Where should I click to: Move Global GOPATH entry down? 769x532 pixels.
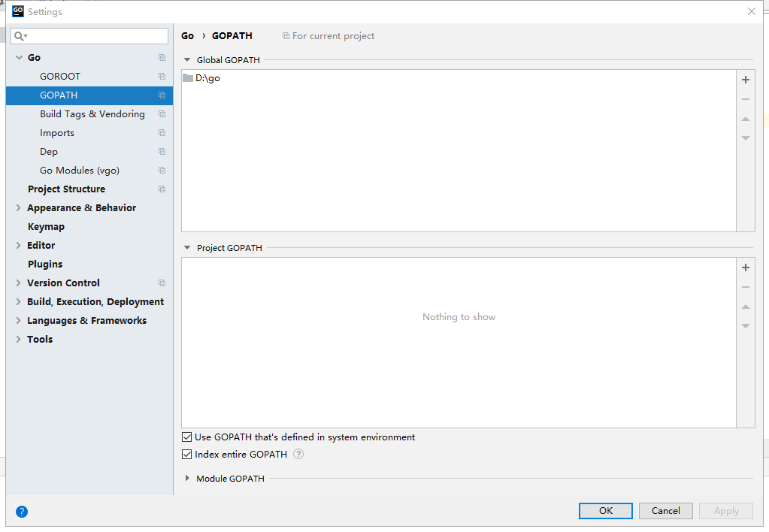coord(746,138)
